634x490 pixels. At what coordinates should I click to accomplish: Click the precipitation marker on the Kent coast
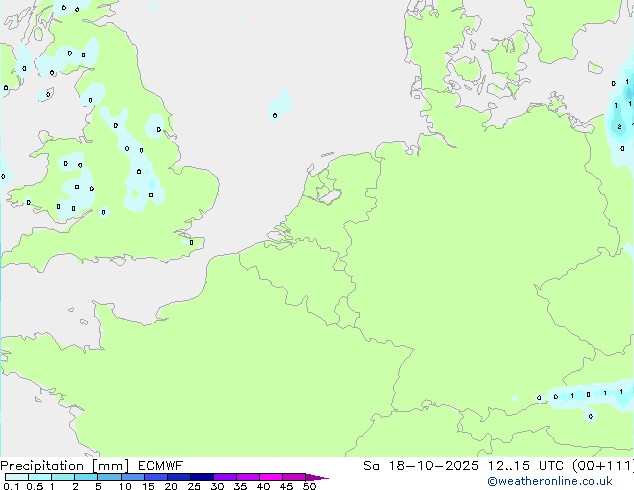pos(191,241)
